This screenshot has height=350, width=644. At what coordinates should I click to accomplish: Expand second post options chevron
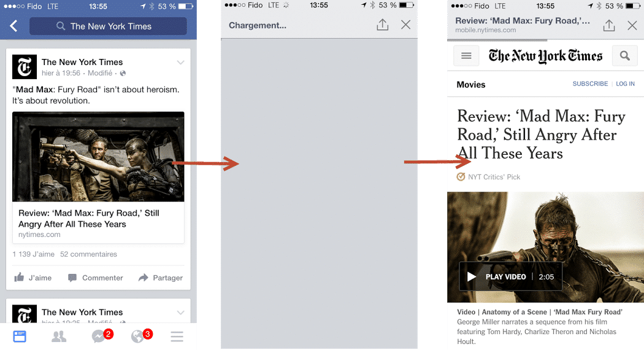[x=180, y=313]
